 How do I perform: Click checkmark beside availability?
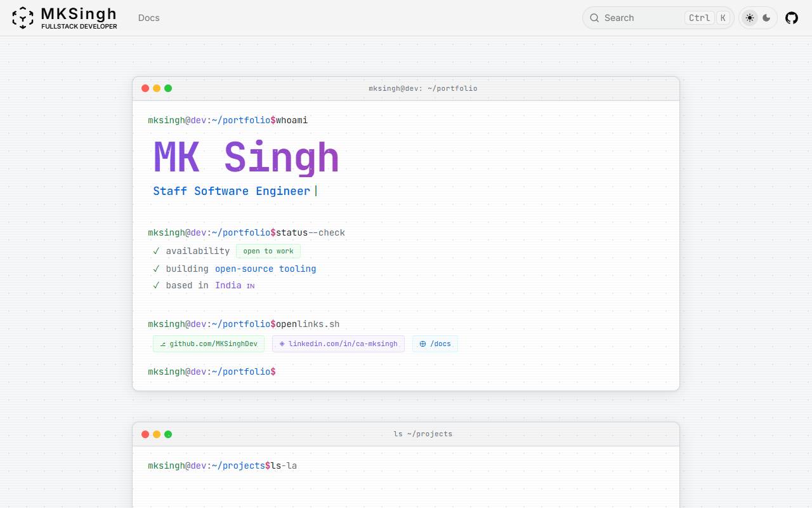(x=156, y=251)
